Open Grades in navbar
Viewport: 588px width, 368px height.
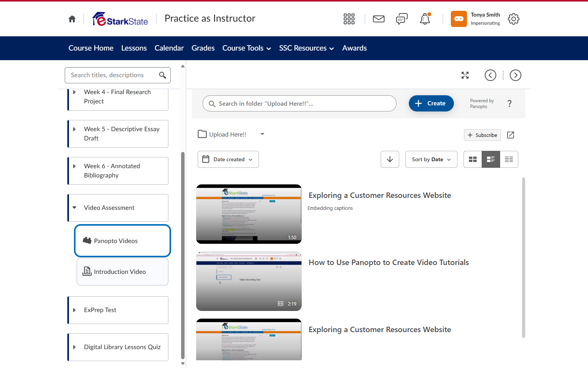(203, 48)
